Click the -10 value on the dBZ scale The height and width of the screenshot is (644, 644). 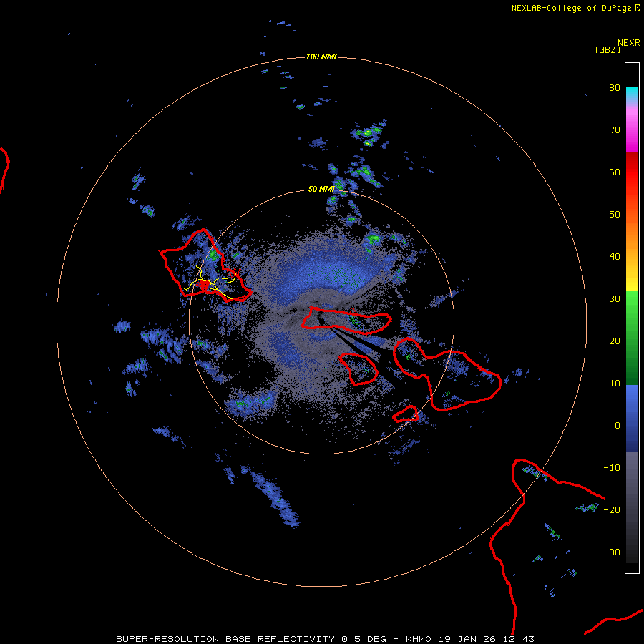(612, 468)
